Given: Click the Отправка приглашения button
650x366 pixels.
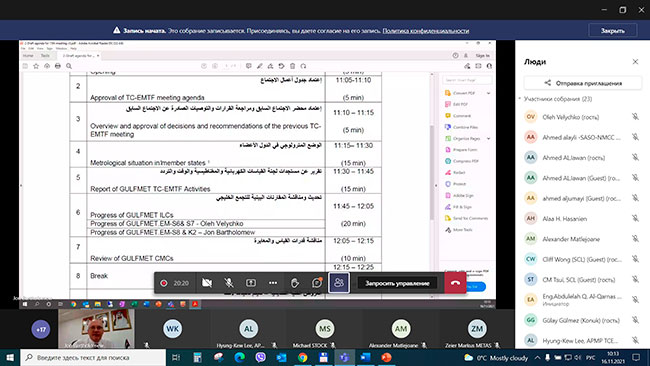Looking at the screenshot, I should (x=583, y=83).
